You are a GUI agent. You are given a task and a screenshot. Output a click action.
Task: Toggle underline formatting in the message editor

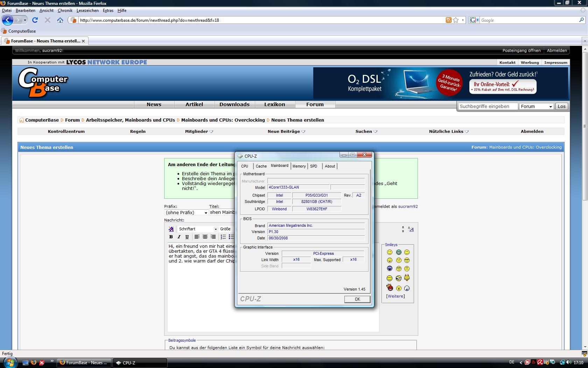[x=187, y=237]
